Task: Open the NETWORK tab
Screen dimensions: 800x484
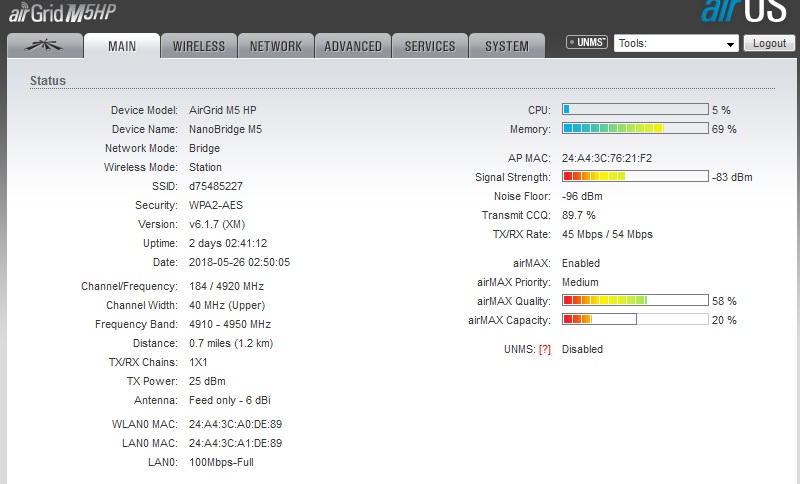Action: 276,46
